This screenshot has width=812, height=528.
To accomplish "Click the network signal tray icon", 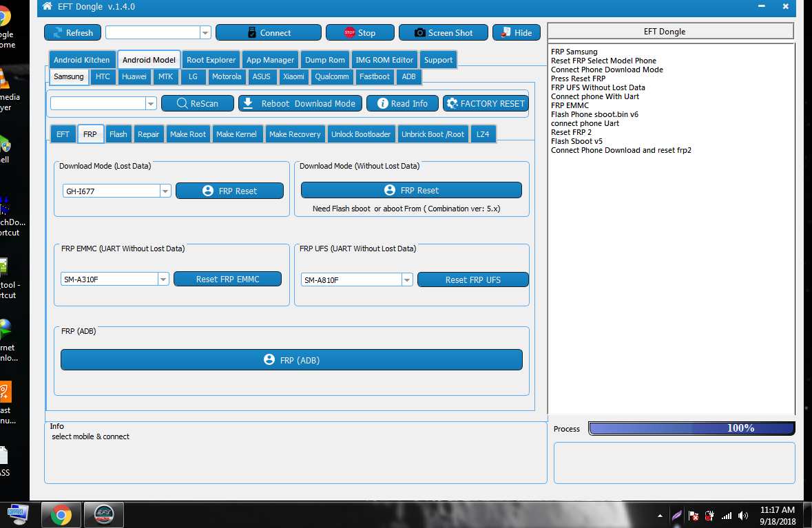I will [x=727, y=516].
